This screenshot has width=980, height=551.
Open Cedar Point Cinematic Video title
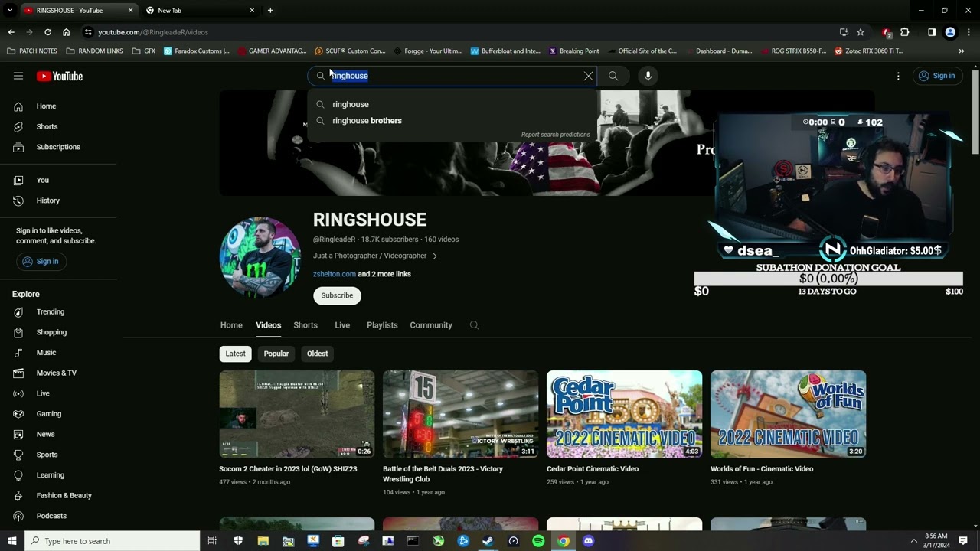[593, 469]
